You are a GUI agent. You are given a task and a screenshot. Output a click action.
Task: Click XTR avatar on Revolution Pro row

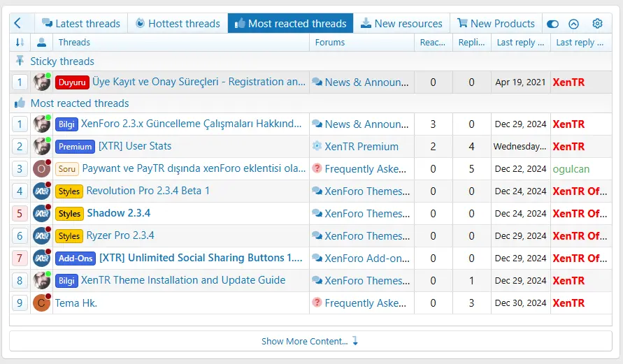tap(42, 191)
